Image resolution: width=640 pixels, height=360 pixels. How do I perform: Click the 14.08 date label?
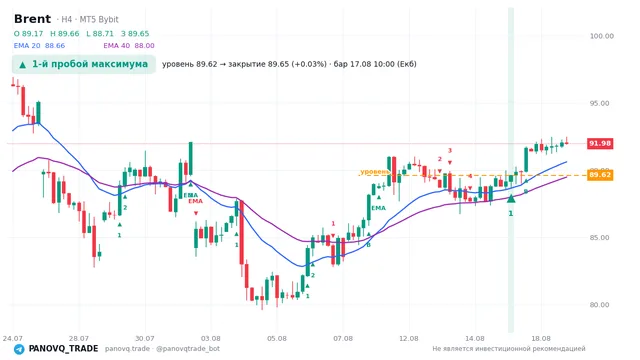tap(475, 338)
